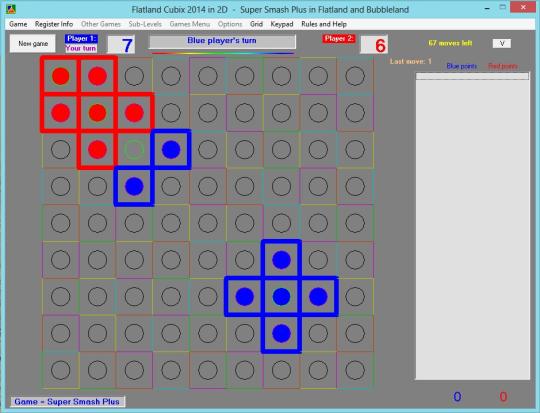Click the left blue piece of the blue cross
The width and height of the screenshot is (540, 413).
pyautogui.click(x=245, y=297)
